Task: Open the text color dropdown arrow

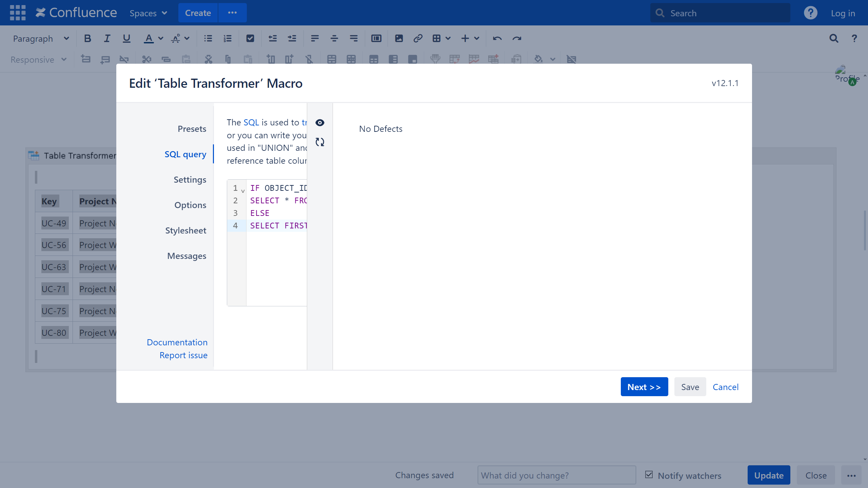Action: click(161, 38)
